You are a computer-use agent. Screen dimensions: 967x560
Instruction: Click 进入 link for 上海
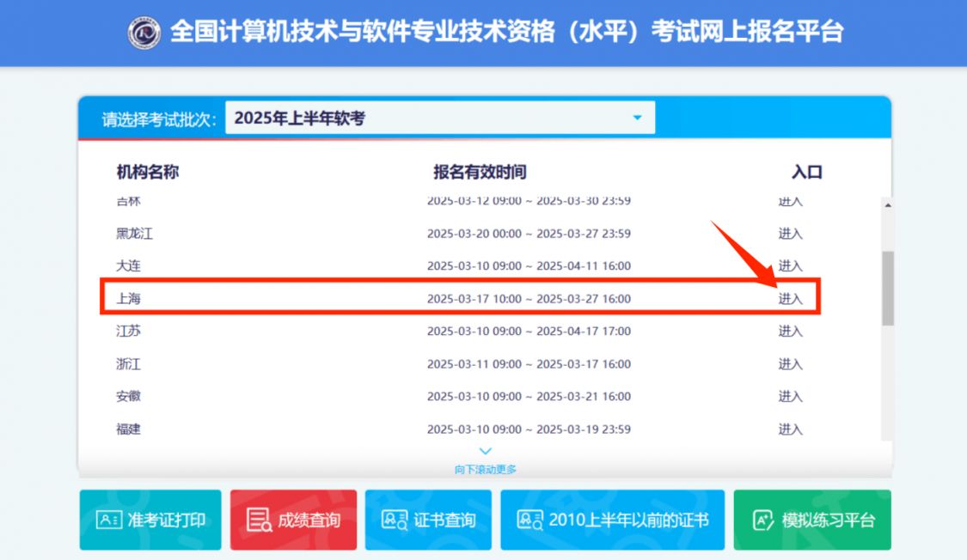790,299
